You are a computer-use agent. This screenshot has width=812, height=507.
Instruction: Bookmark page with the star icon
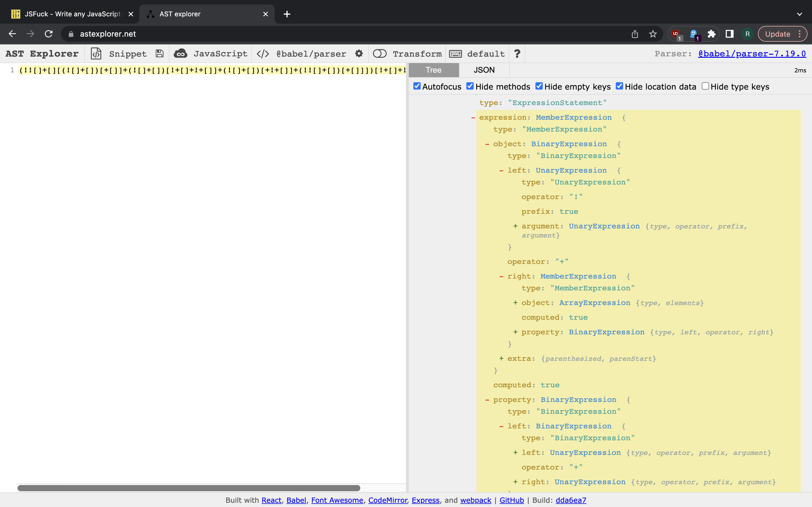[653, 34]
